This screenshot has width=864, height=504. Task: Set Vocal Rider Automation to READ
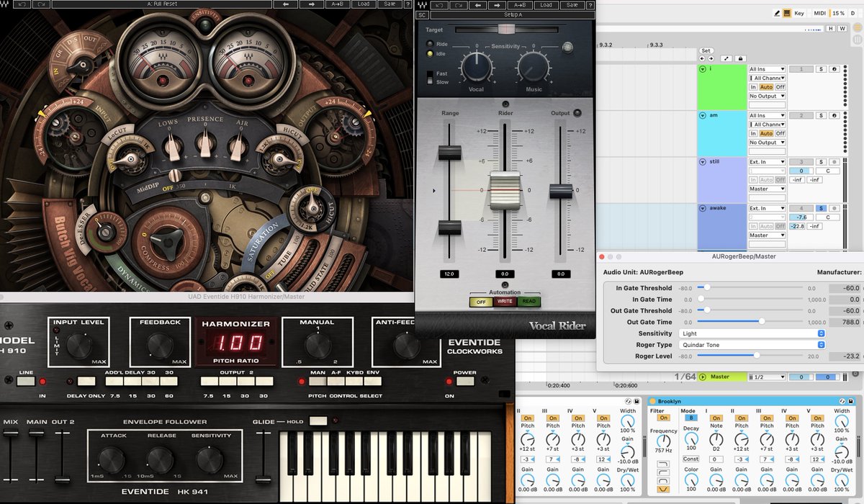[528, 302]
